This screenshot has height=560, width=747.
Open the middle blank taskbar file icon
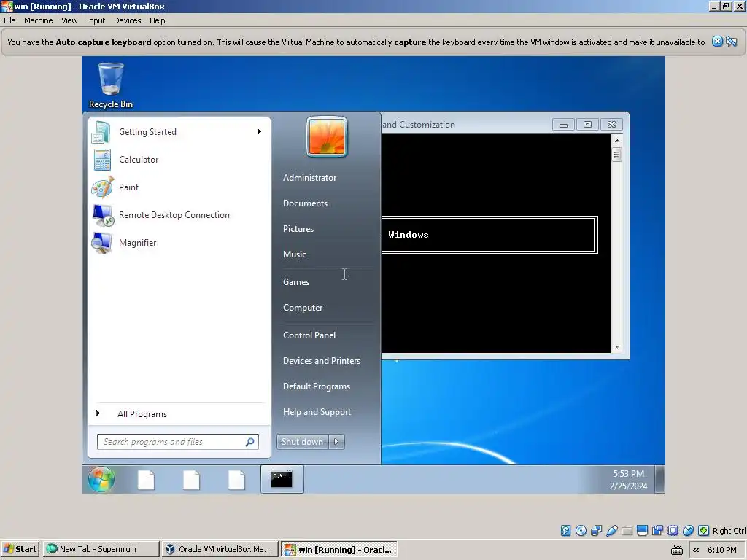(x=191, y=480)
